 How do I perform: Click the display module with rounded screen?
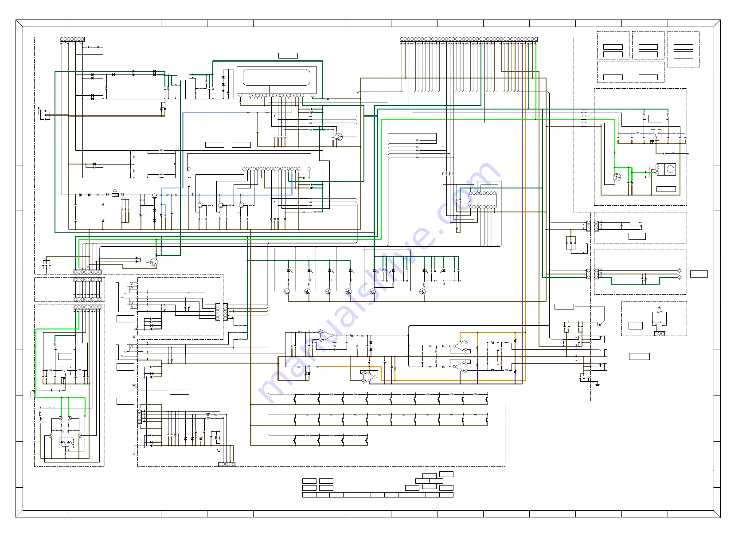[276, 81]
